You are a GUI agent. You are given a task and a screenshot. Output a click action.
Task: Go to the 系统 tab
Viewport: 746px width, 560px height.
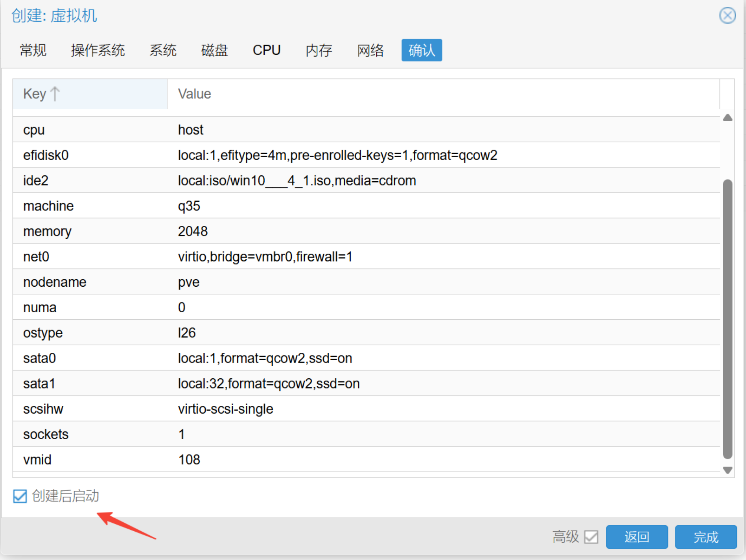(x=163, y=50)
